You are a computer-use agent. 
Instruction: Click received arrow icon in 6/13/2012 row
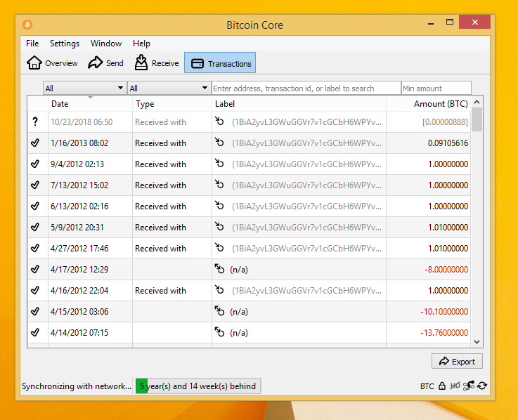[219, 205]
